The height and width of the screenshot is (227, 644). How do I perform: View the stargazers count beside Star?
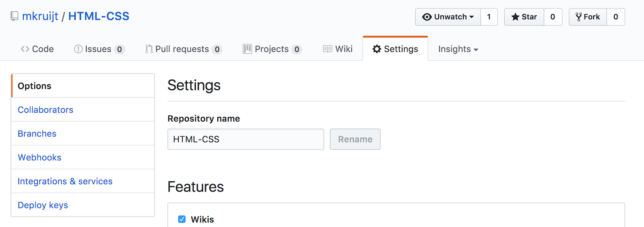(553, 17)
